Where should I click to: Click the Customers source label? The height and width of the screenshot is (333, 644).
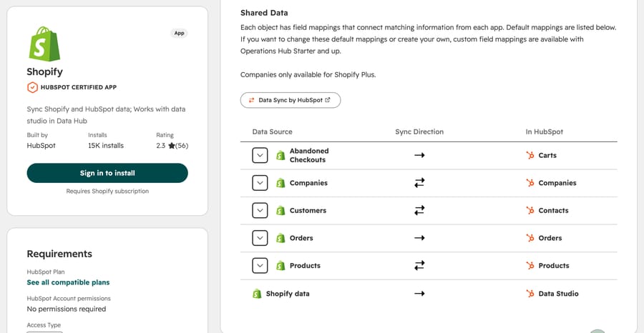pos(308,210)
